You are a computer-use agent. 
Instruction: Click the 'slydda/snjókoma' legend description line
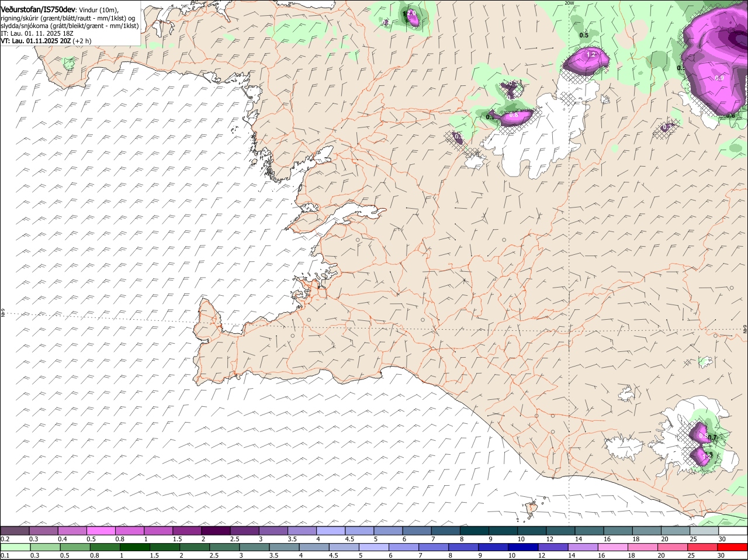pyautogui.click(x=70, y=26)
